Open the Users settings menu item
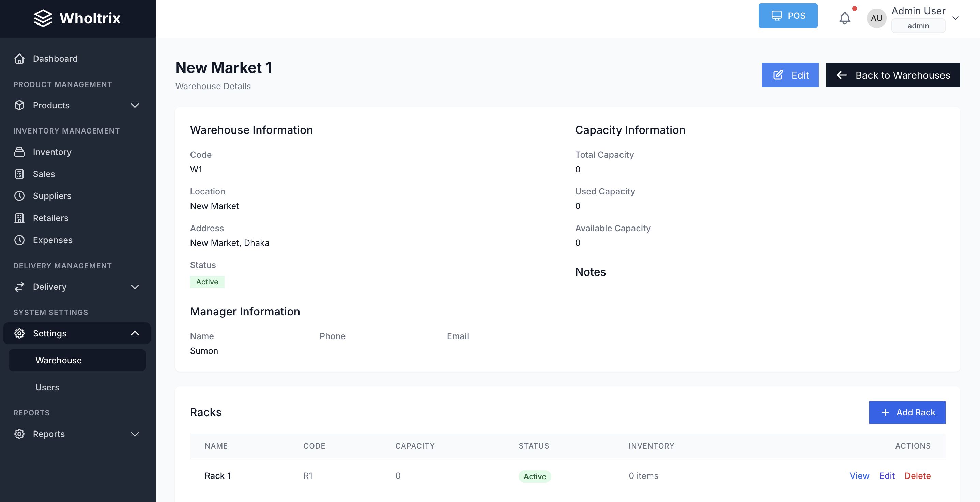Screen dimensions: 980x502 (47, 387)
